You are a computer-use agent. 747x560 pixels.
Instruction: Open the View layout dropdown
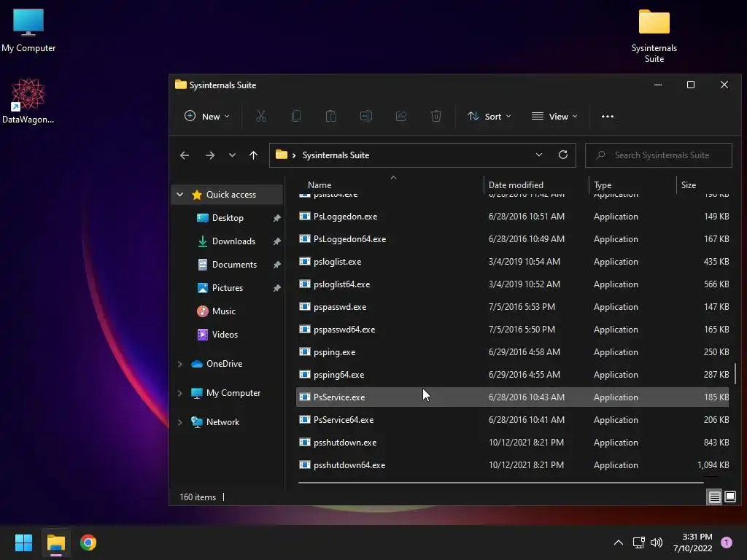point(554,116)
